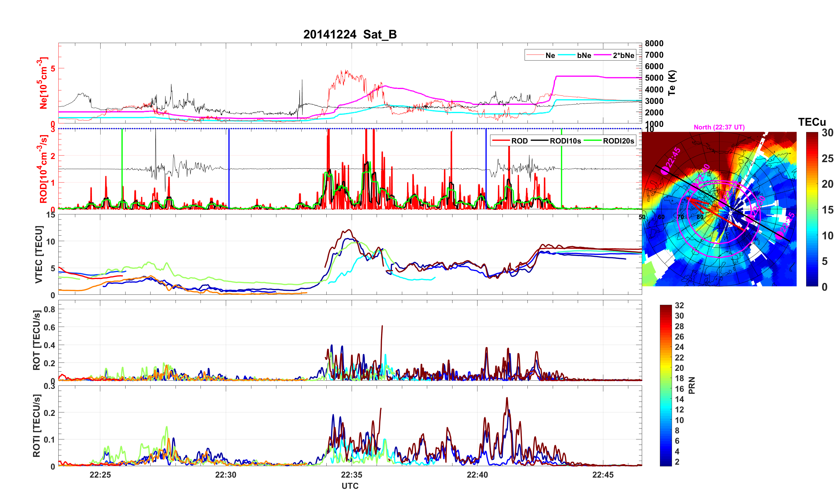Click the 'ROTI [TECU/s]' axis label
Screen dimensions: 834x504
tap(36, 426)
